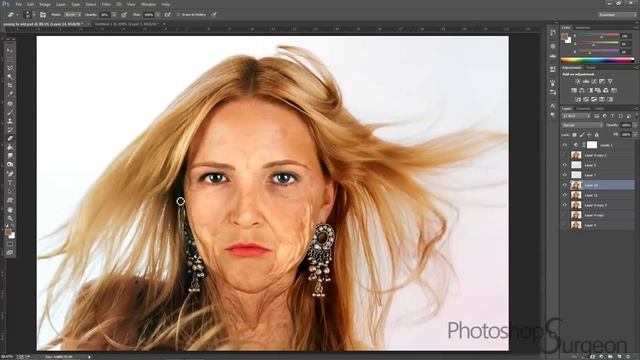The width and height of the screenshot is (640, 360).
Task: Open the layer Fill arrow in Layers panel
Action: tap(635, 135)
